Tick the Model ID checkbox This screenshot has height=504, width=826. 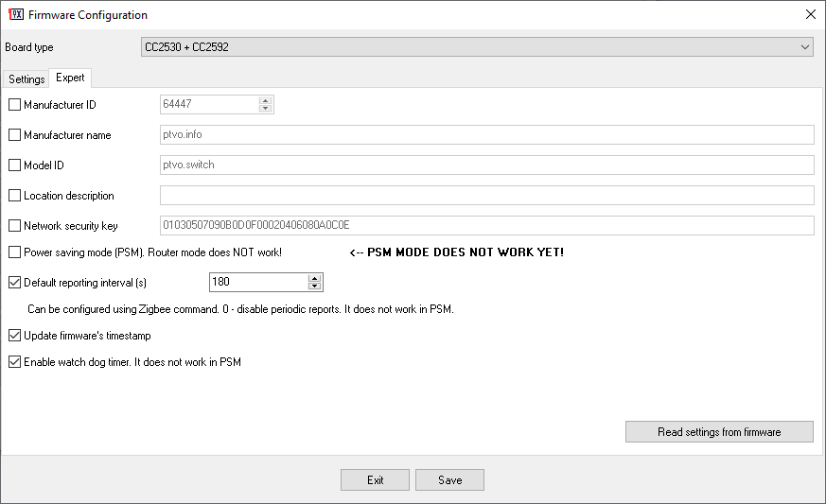point(15,165)
